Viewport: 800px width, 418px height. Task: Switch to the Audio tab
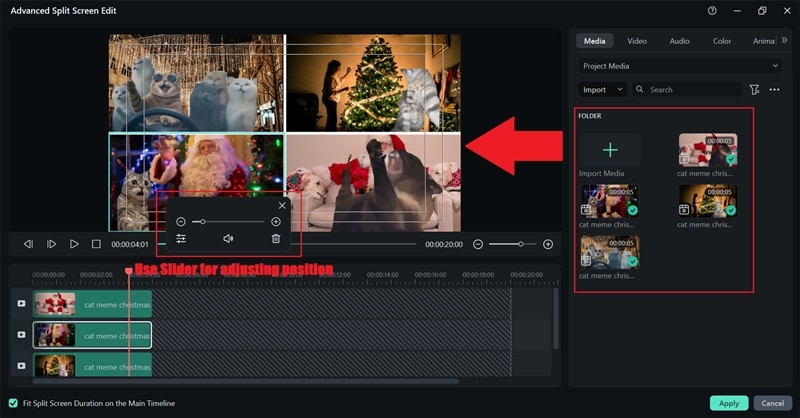click(679, 41)
